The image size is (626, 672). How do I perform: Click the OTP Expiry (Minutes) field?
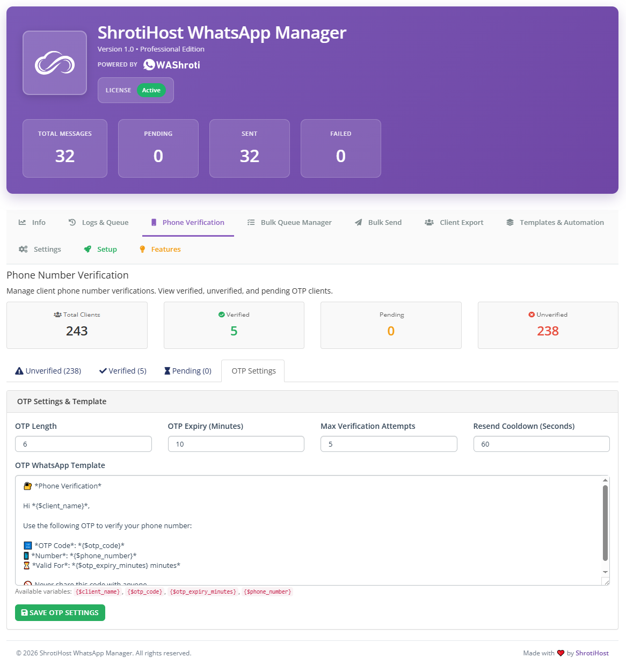coord(236,444)
